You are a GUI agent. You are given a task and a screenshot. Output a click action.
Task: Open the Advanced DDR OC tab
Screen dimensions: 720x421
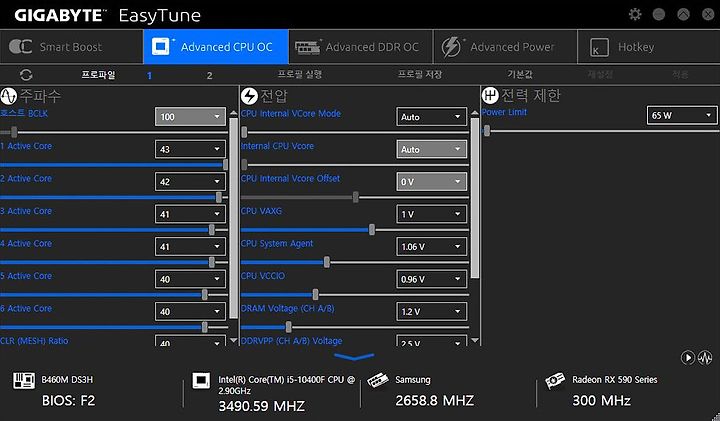point(361,47)
